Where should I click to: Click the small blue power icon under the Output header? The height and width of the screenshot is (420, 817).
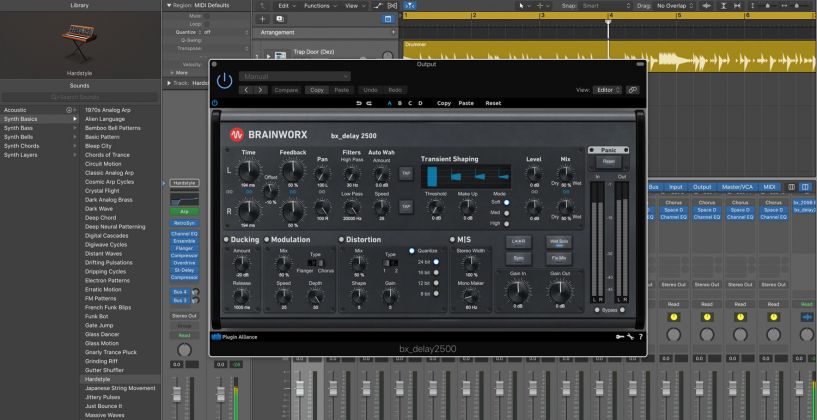[215, 103]
